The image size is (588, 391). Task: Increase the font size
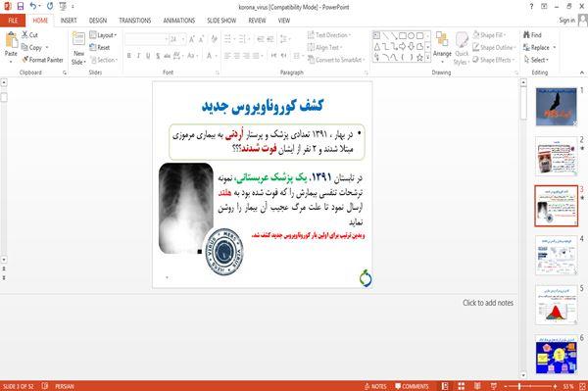click(x=192, y=39)
